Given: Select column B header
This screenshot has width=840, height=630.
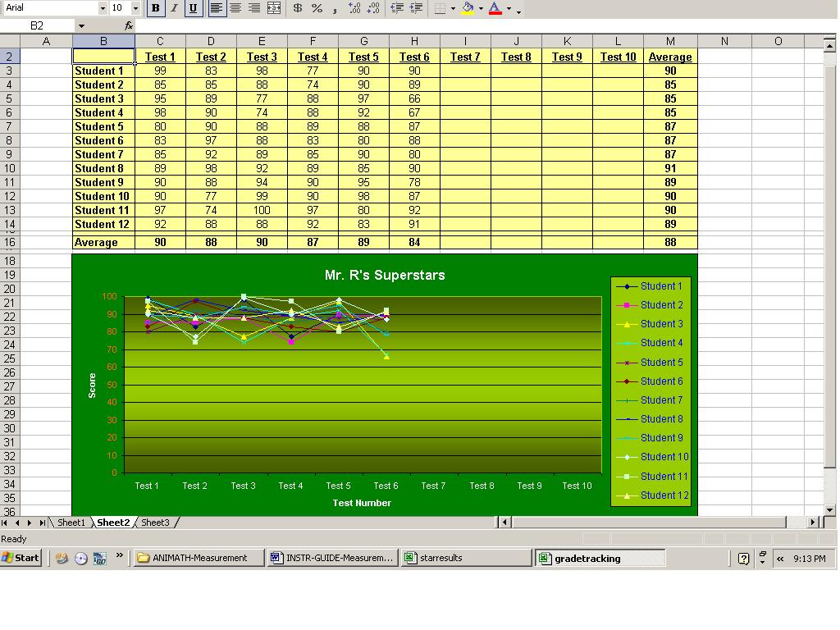Looking at the screenshot, I should 103,41.
